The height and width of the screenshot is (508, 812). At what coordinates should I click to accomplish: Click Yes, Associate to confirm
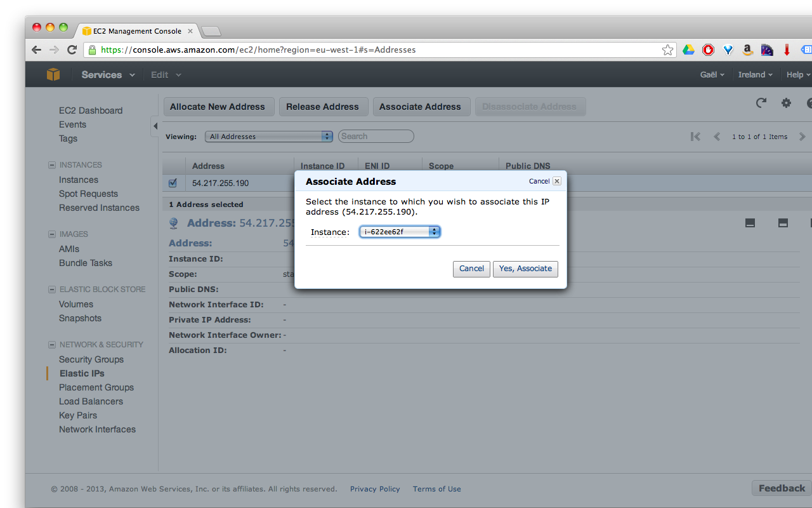point(525,269)
